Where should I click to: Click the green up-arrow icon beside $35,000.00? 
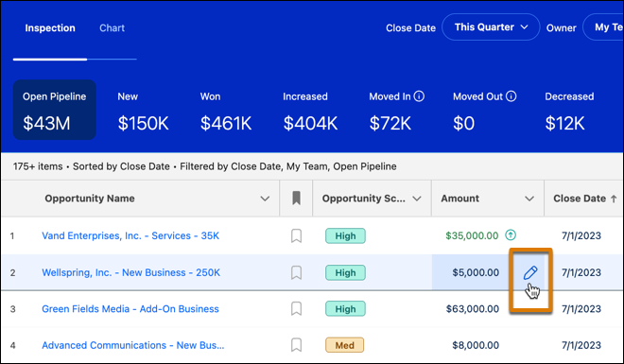511,235
